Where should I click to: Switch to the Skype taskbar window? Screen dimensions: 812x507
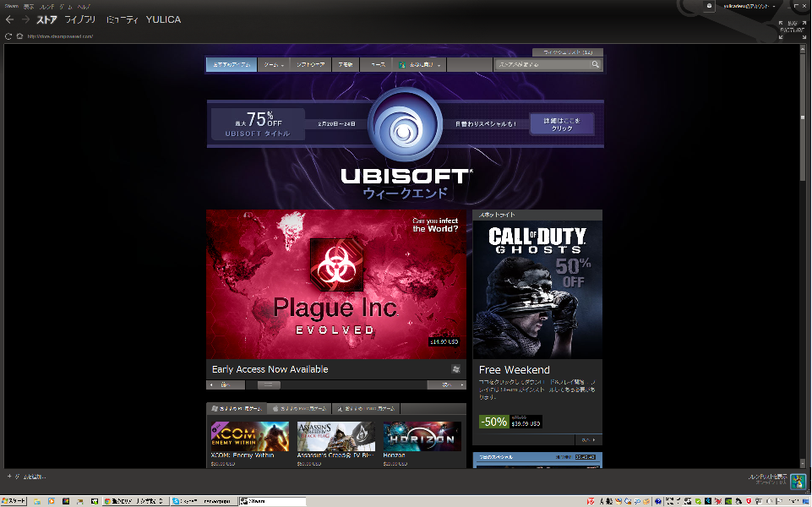(x=204, y=501)
